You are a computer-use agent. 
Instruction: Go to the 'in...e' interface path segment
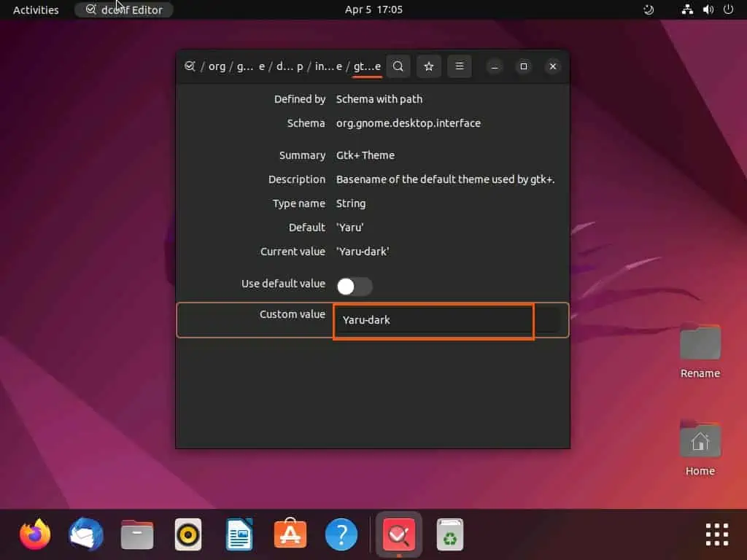coord(328,66)
